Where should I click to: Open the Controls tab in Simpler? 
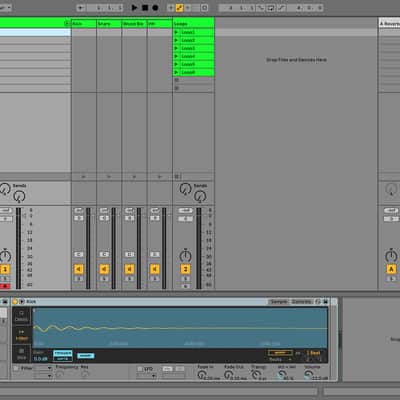[301, 302]
